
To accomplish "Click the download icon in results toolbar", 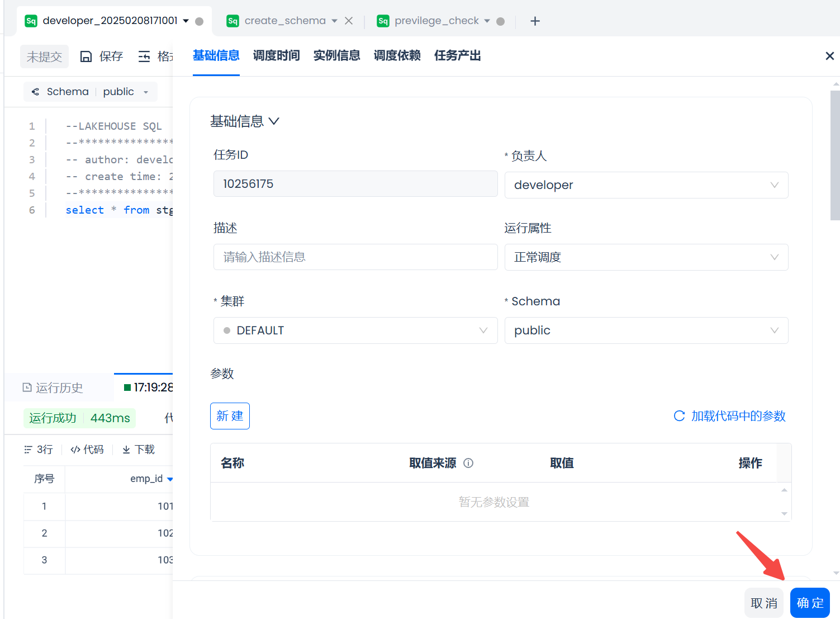I will [x=126, y=450].
